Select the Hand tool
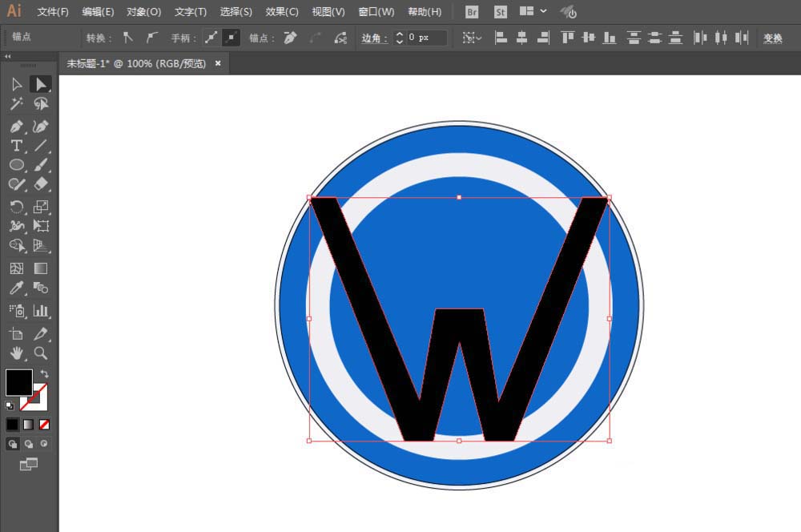This screenshot has height=532, width=801. [x=16, y=353]
